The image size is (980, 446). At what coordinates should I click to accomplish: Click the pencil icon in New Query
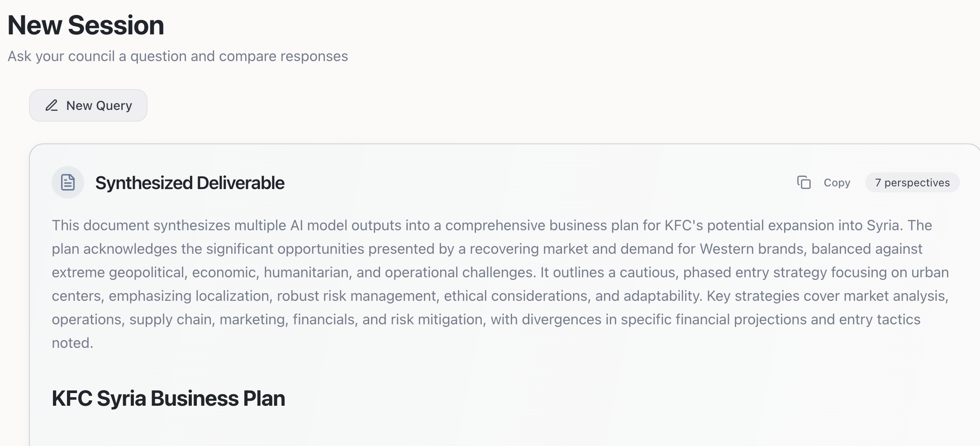tap(52, 105)
